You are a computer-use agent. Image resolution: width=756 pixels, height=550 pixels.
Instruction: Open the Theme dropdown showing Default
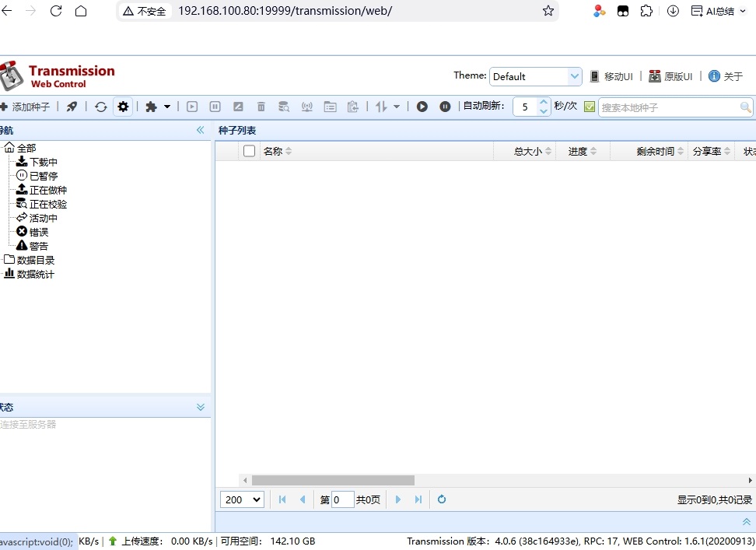[536, 76]
